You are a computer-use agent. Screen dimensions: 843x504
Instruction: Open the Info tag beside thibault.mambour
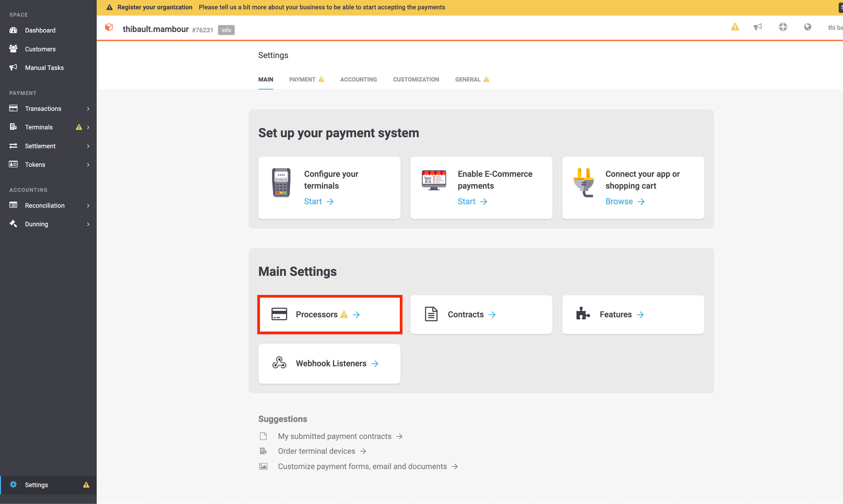(226, 30)
